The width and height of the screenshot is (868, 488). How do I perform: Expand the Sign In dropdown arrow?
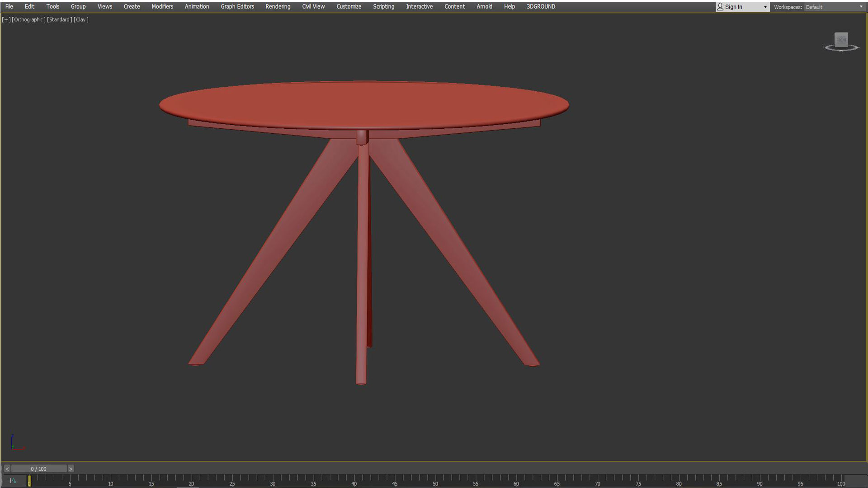[x=765, y=7]
